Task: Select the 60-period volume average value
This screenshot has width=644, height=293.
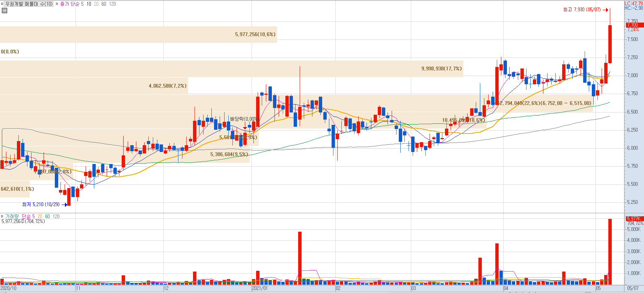Action: tap(47, 216)
